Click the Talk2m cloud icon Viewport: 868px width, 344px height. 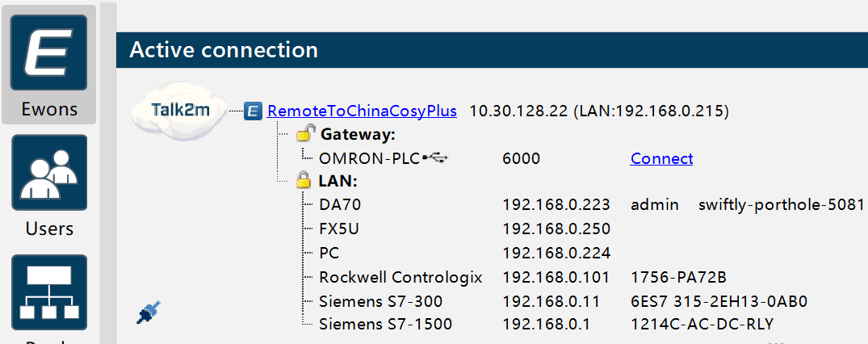pyautogui.click(x=180, y=111)
